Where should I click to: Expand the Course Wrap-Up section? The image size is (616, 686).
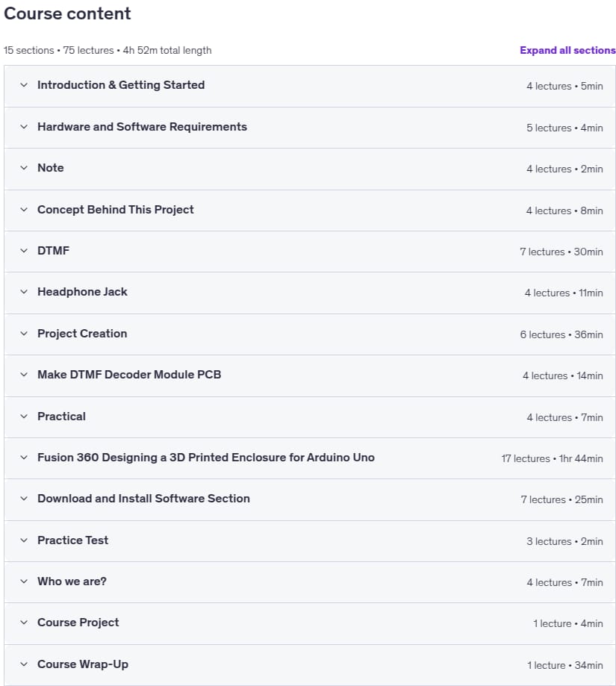[310, 664]
